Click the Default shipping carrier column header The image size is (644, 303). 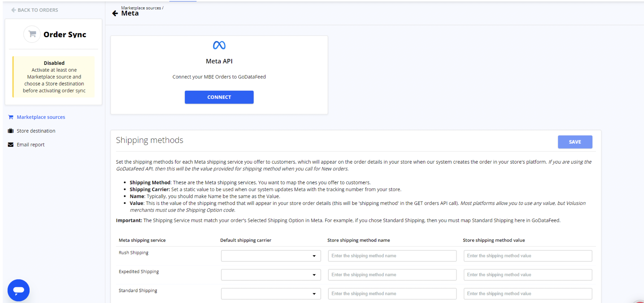[x=246, y=240]
